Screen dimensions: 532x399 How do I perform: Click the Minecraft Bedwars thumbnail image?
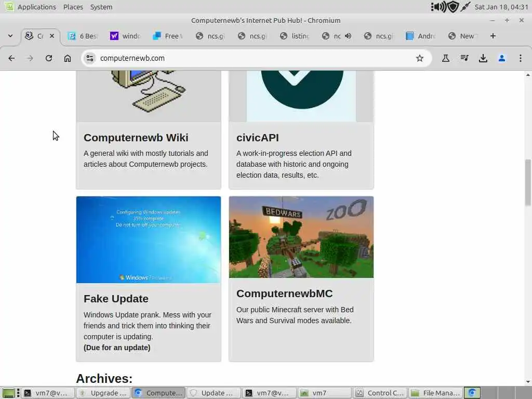(301, 237)
